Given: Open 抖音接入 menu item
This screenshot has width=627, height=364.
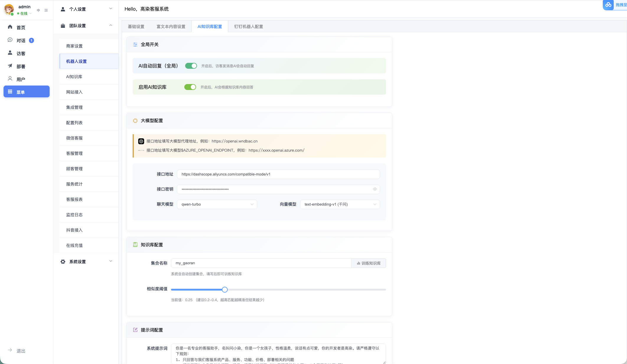Looking at the screenshot, I should [89, 230].
